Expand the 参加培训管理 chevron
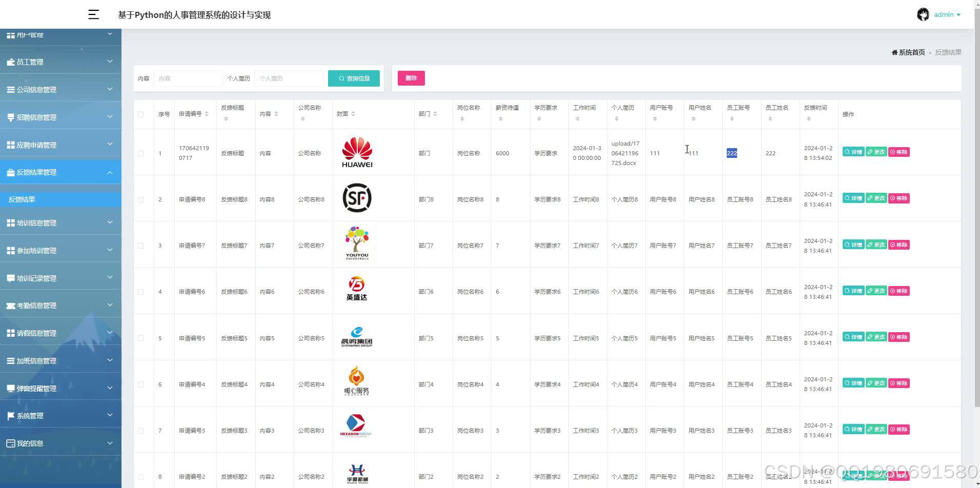 [110, 250]
